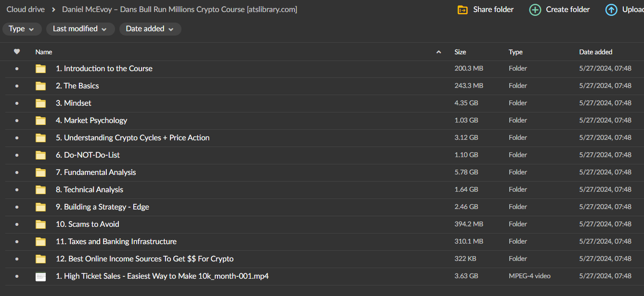
Task: Click the 243.3 MB size value
Action: tap(469, 86)
